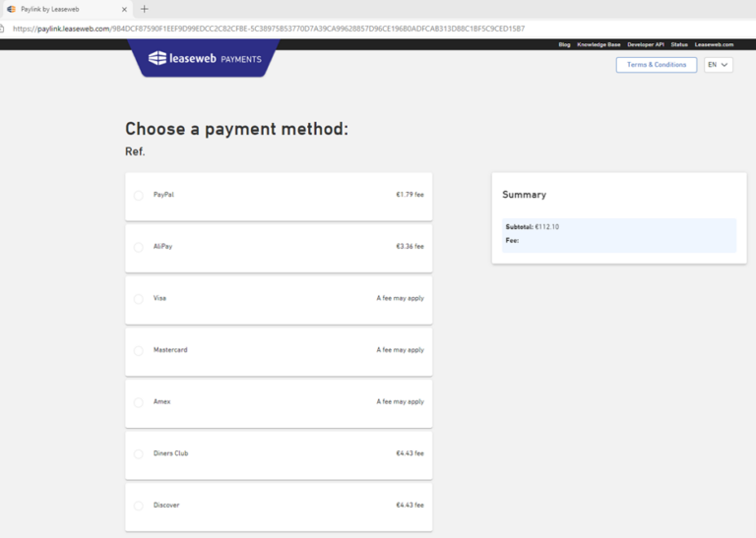This screenshot has height=538, width=756.
Task: Select Diners Club radio button
Action: [x=139, y=454]
